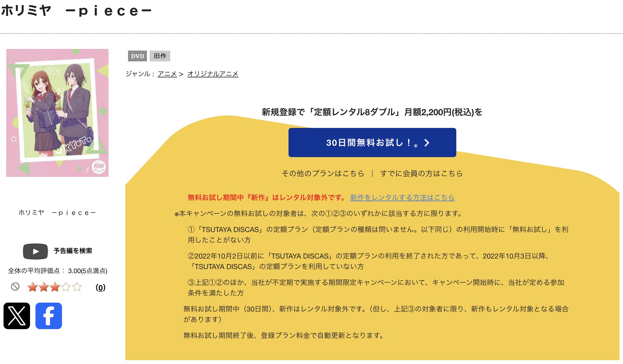Image resolution: width=623 pixels, height=364 pixels.
Task: Open the X (Twitter) share icon
Action: (x=17, y=316)
